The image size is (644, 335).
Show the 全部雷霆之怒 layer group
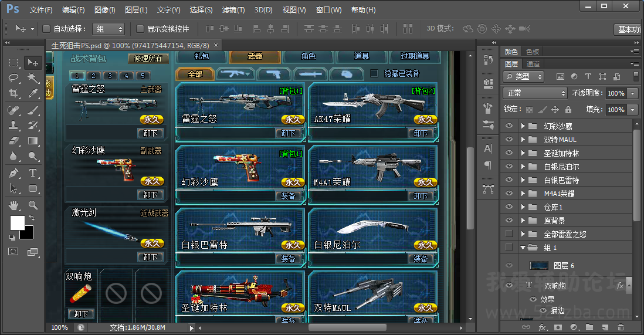(509, 234)
